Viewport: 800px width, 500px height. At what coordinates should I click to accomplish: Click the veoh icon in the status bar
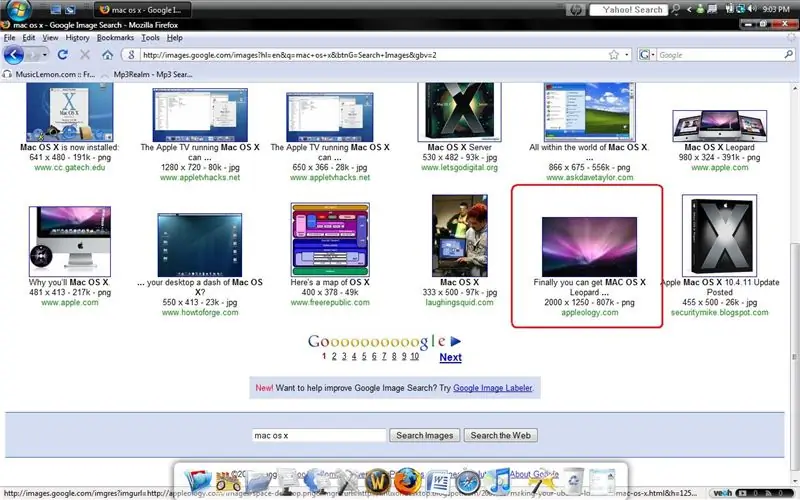tap(723, 493)
